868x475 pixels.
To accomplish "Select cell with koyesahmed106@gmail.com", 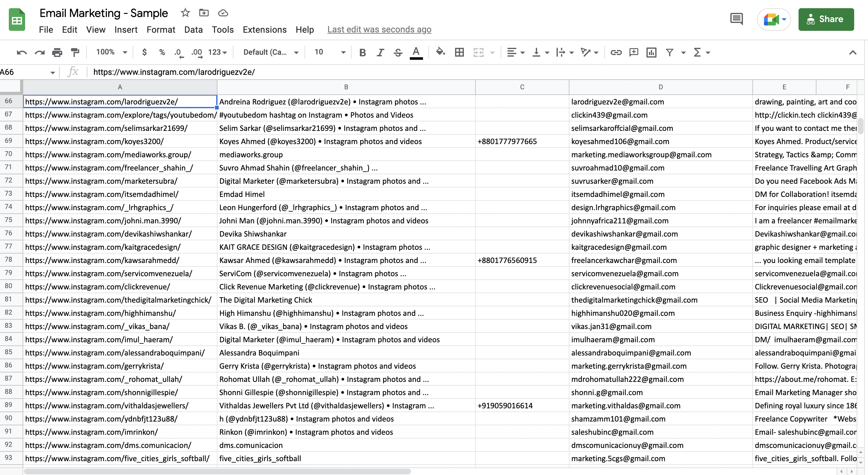I will 661,141.
